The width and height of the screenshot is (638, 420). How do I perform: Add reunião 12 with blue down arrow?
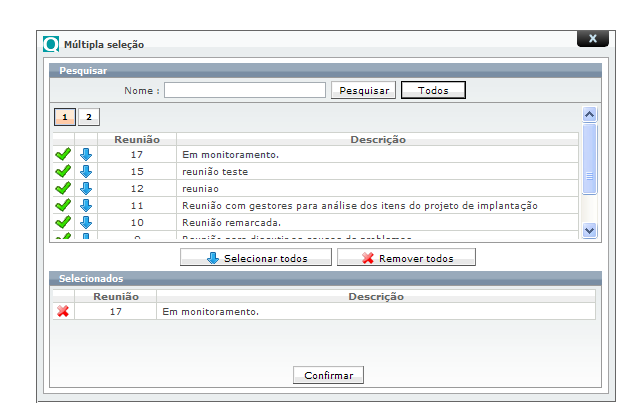86,188
